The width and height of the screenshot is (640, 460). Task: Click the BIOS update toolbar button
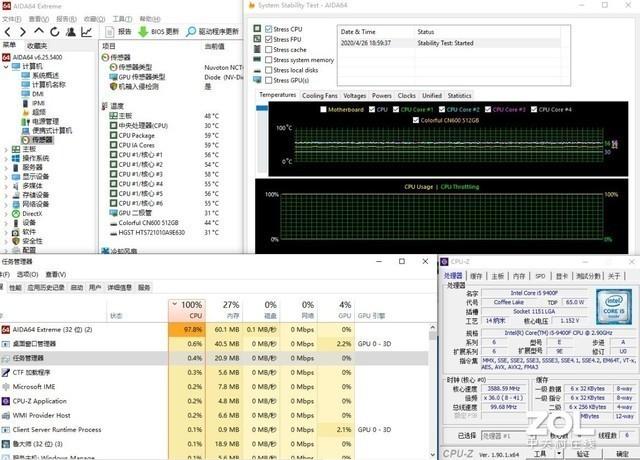click(x=158, y=32)
